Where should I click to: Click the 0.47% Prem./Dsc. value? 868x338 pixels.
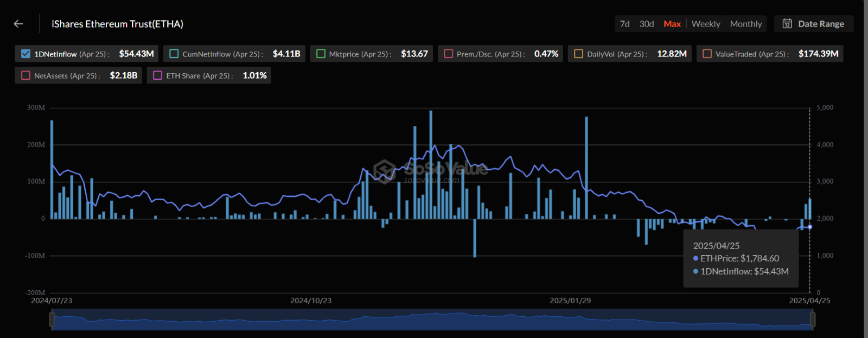[x=546, y=54]
